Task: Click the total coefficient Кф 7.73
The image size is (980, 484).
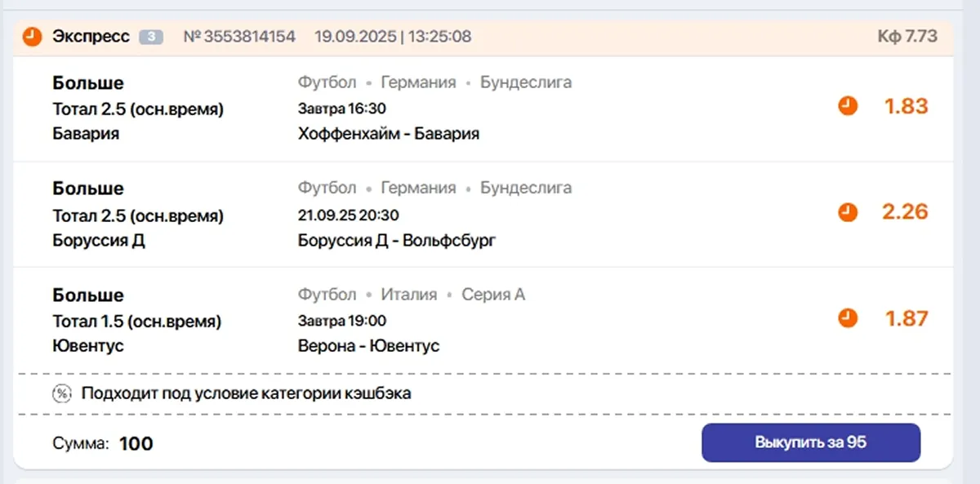Action: click(x=908, y=36)
